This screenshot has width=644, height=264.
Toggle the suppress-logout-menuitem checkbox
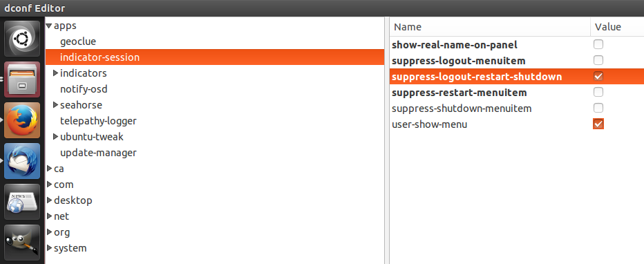pos(598,60)
